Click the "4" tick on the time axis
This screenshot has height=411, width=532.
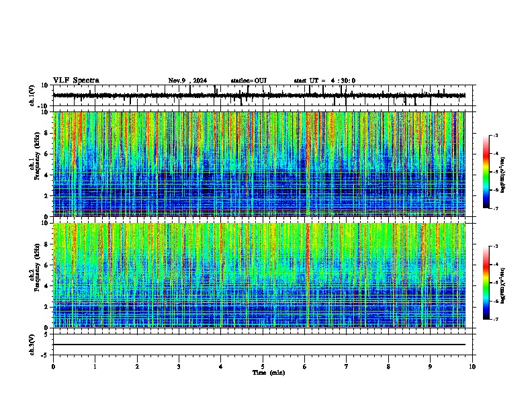(x=220, y=367)
